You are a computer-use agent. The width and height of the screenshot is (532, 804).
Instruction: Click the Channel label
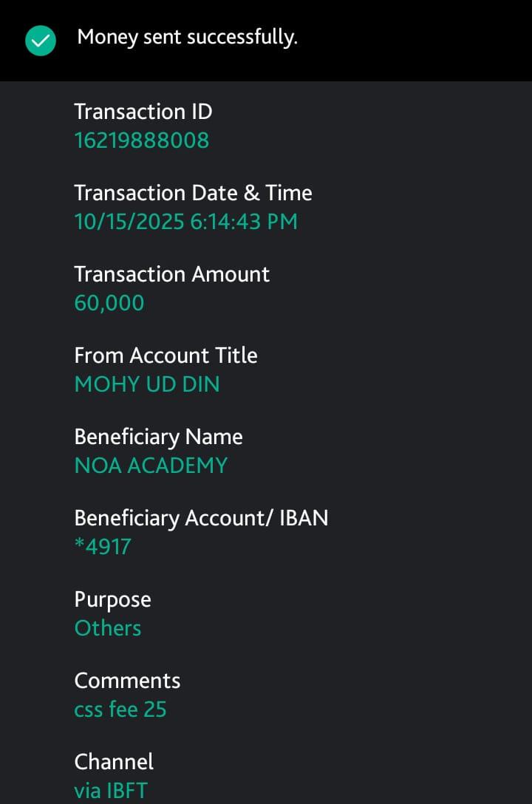tap(114, 762)
